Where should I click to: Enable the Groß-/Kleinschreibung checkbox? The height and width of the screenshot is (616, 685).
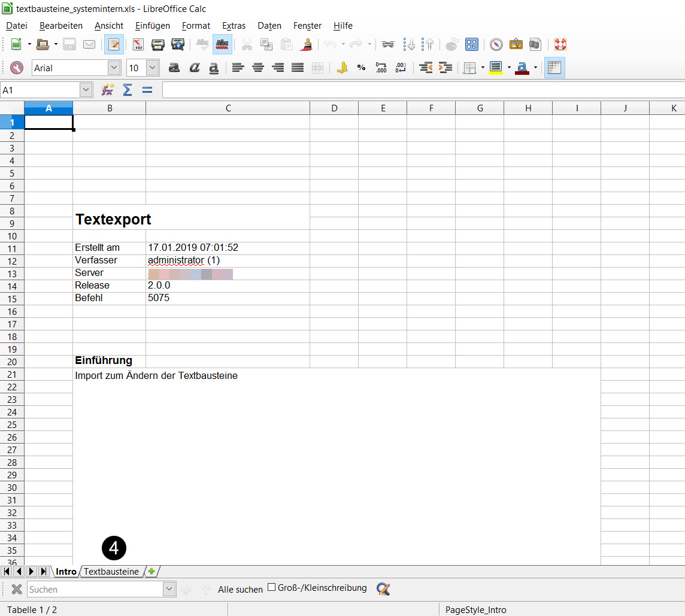point(271,587)
